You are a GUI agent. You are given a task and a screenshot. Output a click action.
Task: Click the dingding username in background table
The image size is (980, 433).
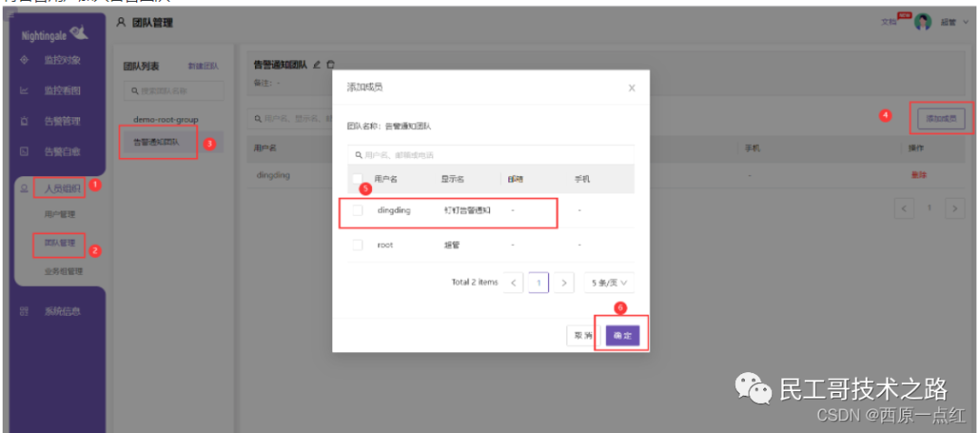273,175
